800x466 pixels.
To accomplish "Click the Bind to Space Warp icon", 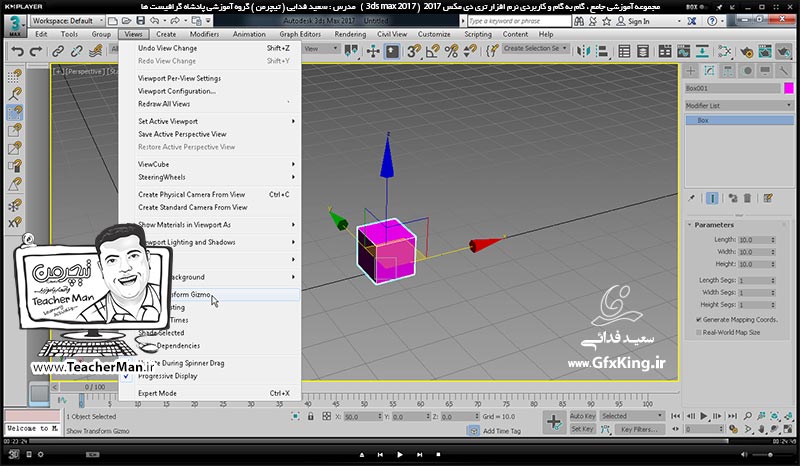I will pyautogui.click(x=95, y=52).
